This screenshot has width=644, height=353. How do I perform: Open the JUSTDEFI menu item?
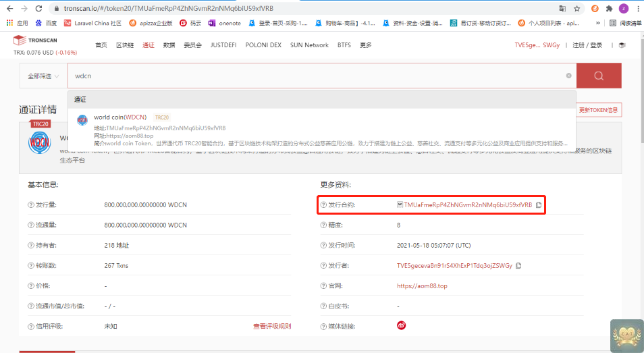pos(223,45)
